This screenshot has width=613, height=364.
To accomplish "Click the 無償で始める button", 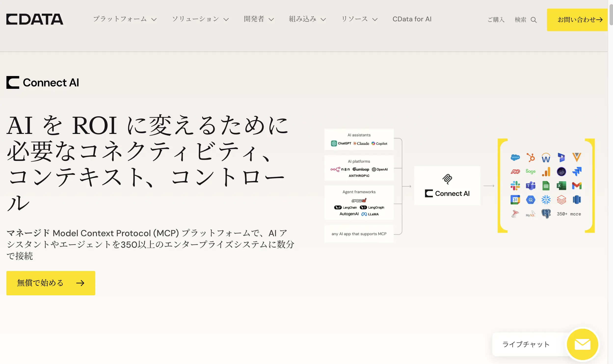I will point(51,283).
